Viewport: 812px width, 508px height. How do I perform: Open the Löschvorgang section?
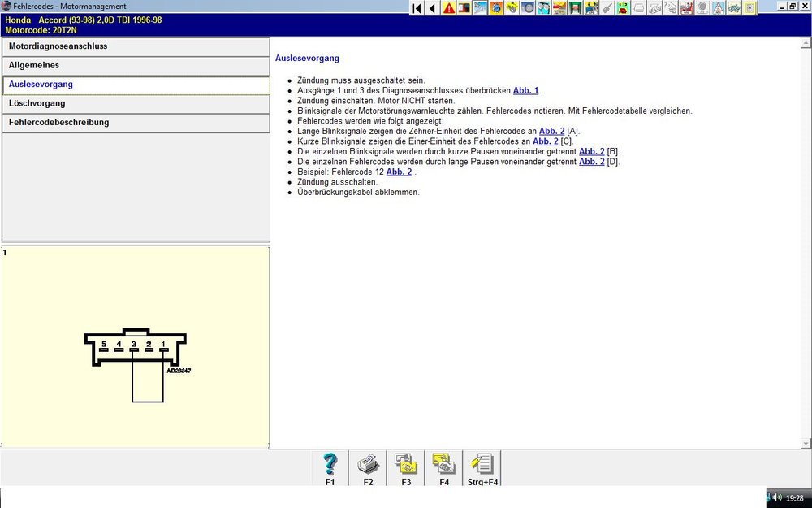(x=136, y=104)
